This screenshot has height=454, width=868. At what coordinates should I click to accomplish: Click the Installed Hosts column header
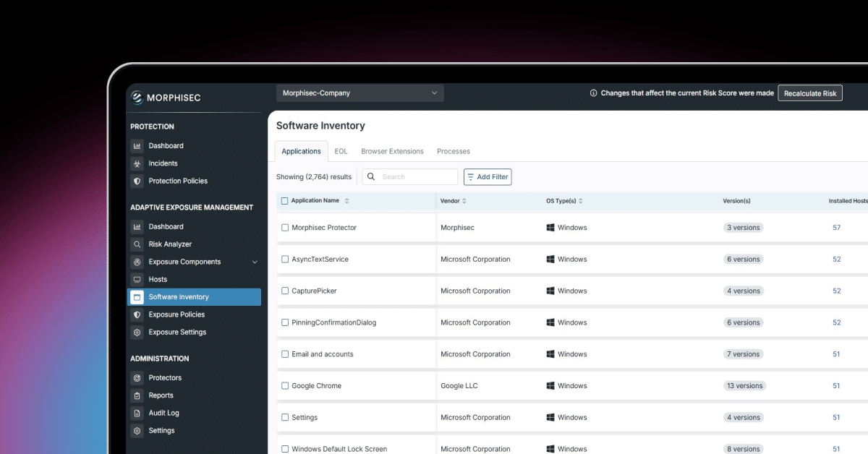click(848, 201)
